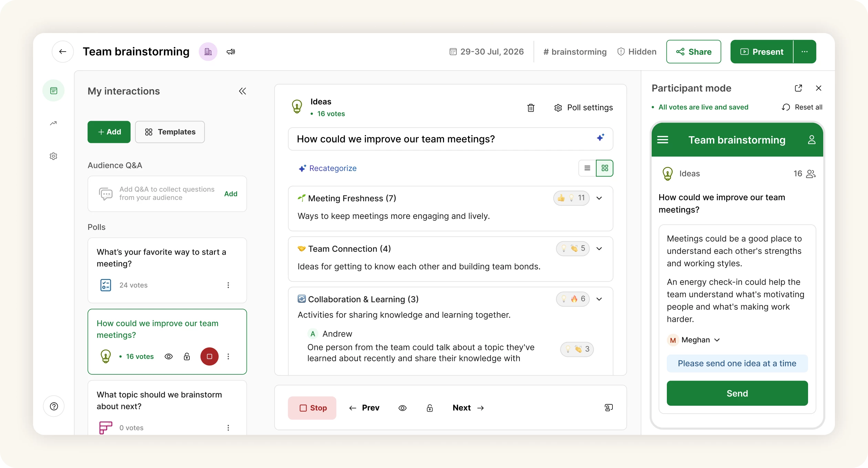The width and height of the screenshot is (868, 468).
Task: Click the AI sparkle icon in question field
Action: [x=600, y=138]
